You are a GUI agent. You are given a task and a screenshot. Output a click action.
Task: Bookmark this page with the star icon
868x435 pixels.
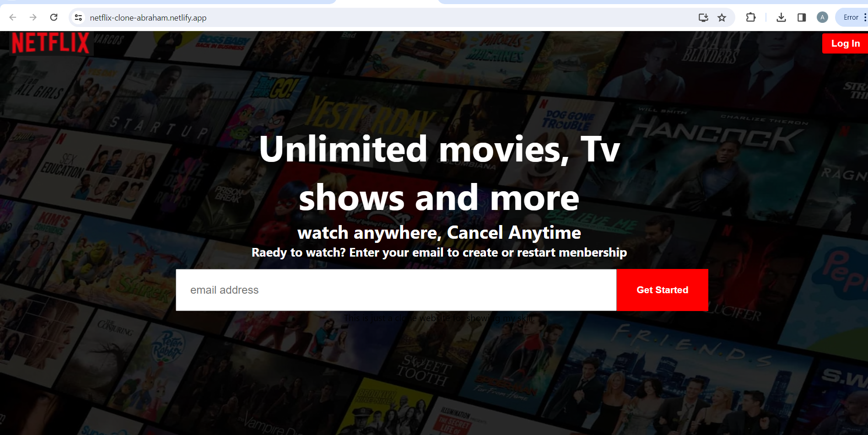click(x=722, y=17)
